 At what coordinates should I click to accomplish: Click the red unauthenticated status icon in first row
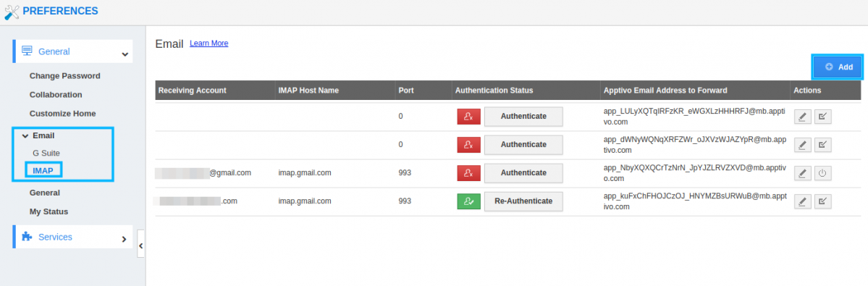coord(469,116)
